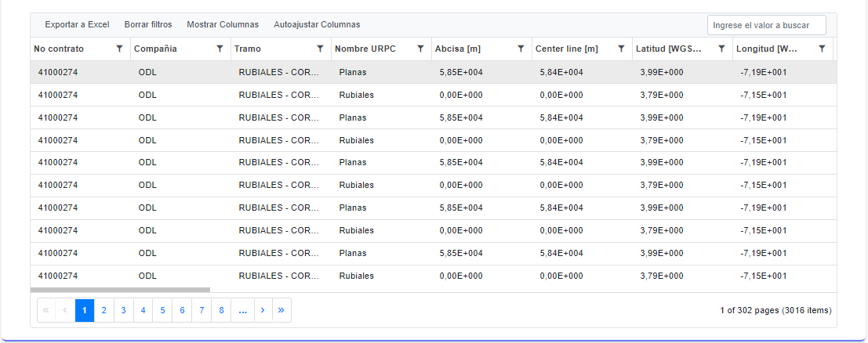Click Autoajustar Columnas button
Image resolution: width=868 pixels, height=343 pixels.
click(x=317, y=24)
